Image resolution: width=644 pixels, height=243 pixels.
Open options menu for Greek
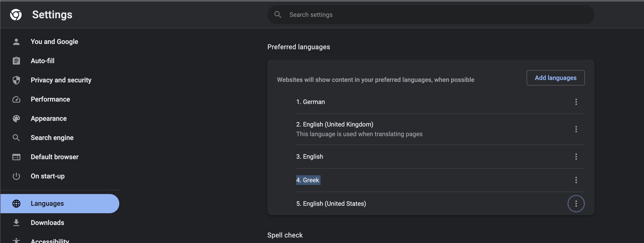[x=576, y=180]
